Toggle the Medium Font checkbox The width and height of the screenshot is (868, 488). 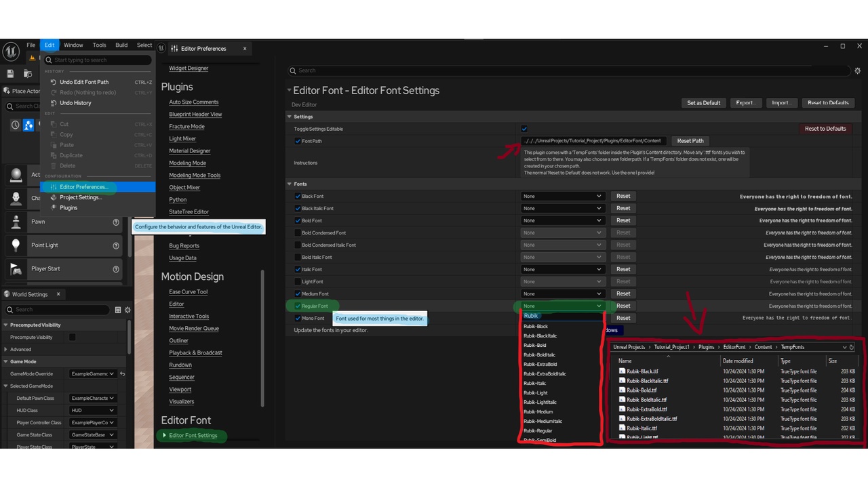pos(298,294)
